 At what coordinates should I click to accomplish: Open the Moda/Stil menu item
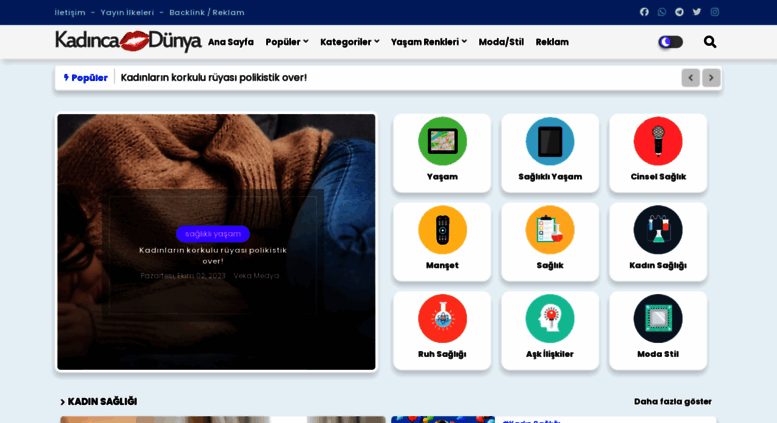click(501, 42)
